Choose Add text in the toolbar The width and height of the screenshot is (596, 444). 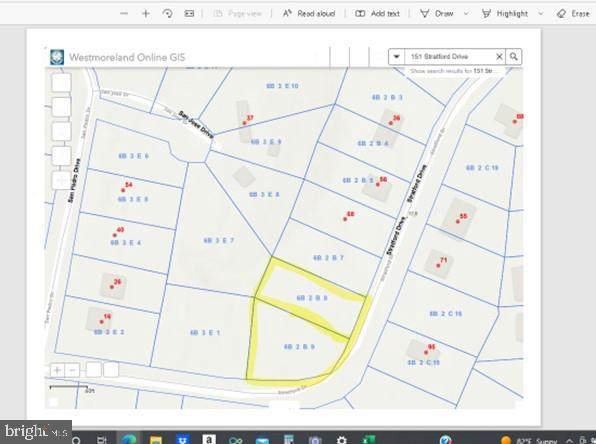(x=377, y=14)
